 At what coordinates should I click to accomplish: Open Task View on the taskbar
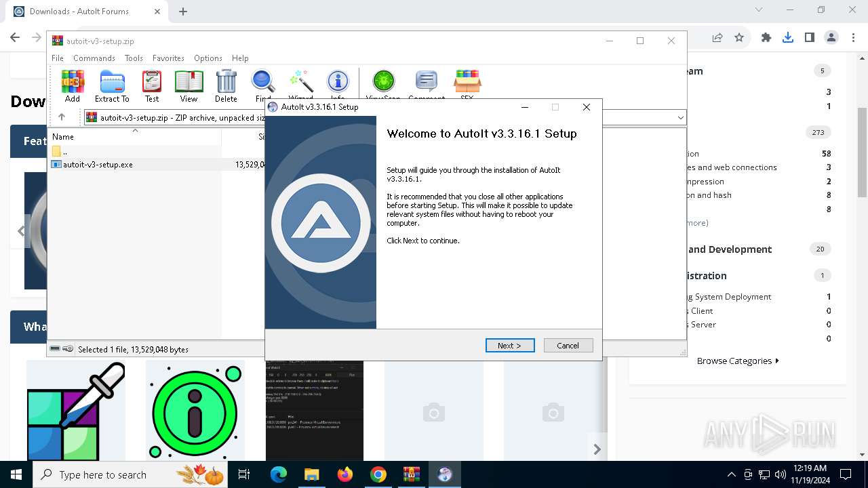coord(244,474)
